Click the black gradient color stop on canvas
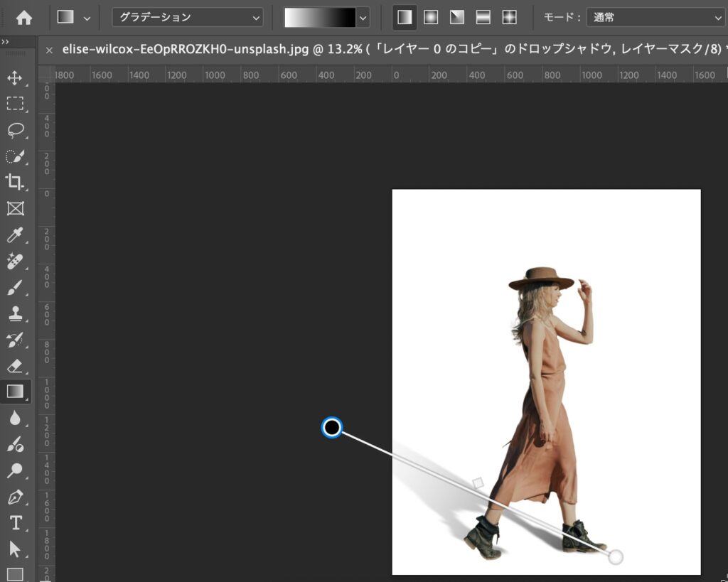This screenshot has width=728, height=582. (x=332, y=427)
